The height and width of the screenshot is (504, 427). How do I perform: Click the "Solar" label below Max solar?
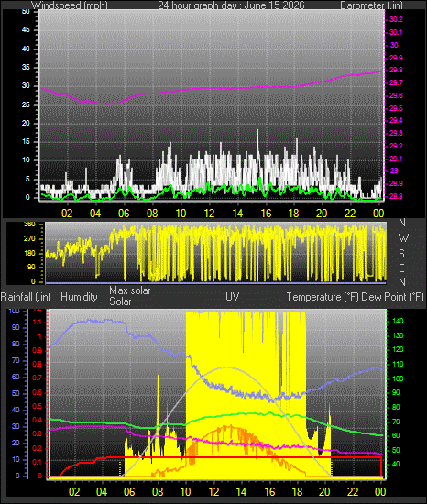120,301
